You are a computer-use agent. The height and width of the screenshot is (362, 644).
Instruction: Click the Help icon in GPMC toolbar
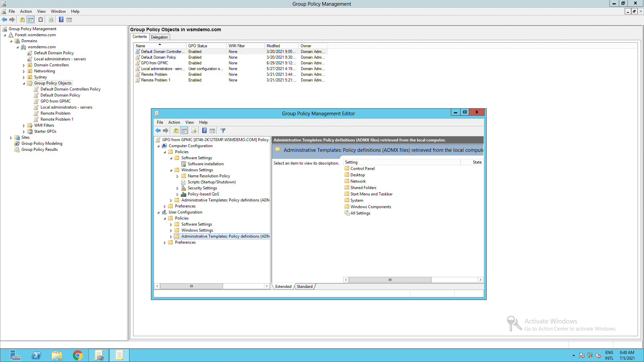[x=61, y=20]
